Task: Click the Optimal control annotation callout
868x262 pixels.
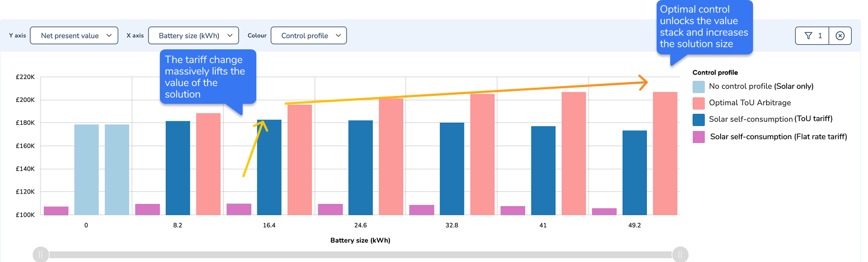Action: (704, 26)
